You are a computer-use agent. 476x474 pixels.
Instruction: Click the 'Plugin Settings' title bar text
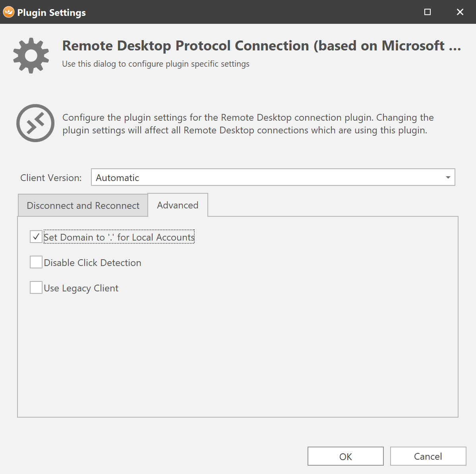pos(51,13)
